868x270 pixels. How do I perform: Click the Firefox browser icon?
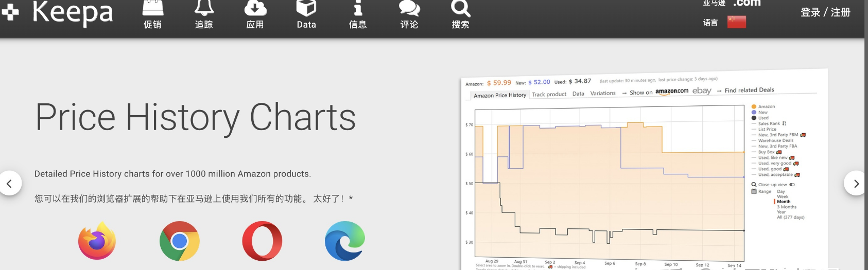click(x=97, y=241)
